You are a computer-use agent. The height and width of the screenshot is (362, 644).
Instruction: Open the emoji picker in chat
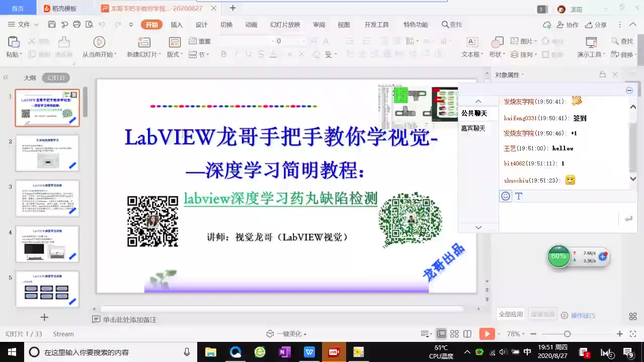506,196
